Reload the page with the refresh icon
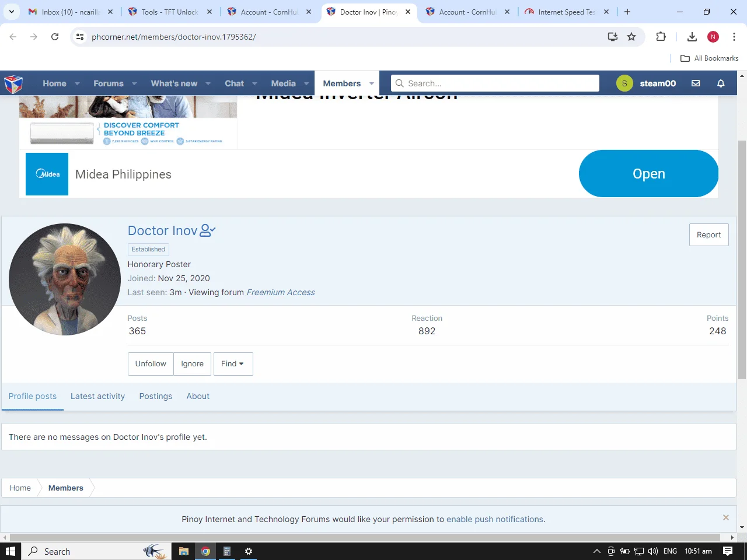This screenshot has width=747, height=560. [55, 37]
